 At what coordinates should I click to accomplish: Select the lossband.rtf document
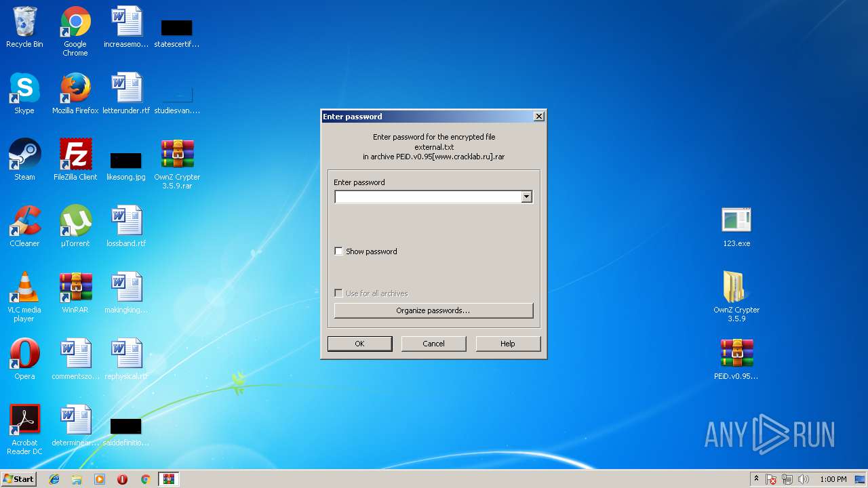[x=126, y=227]
